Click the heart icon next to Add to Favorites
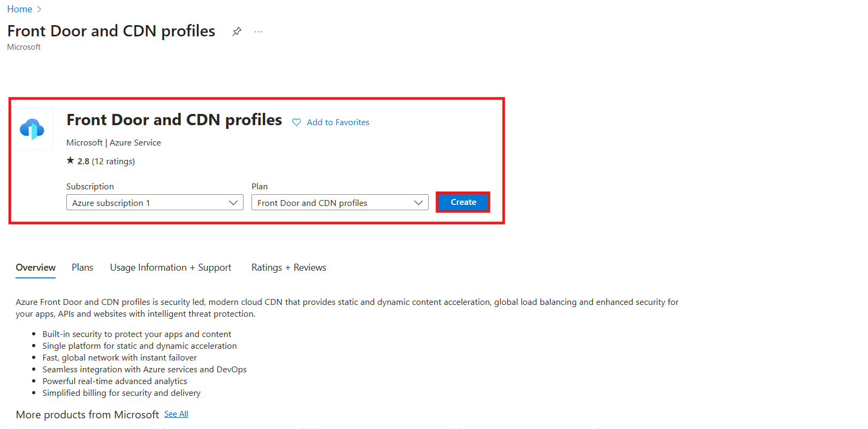This screenshot has height=429, width=868. tap(296, 122)
